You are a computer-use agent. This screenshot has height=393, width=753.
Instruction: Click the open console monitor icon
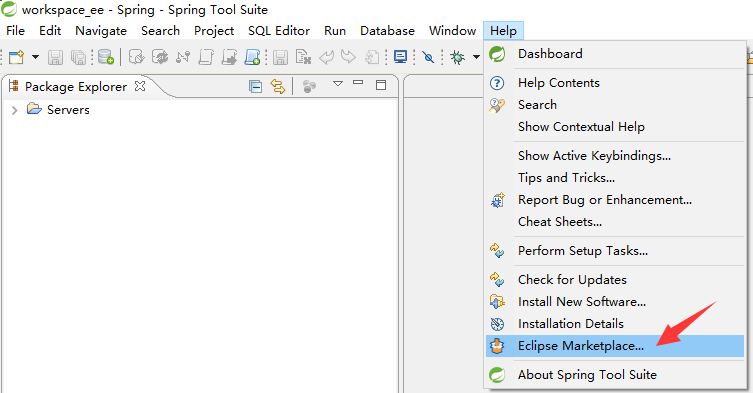pos(400,57)
